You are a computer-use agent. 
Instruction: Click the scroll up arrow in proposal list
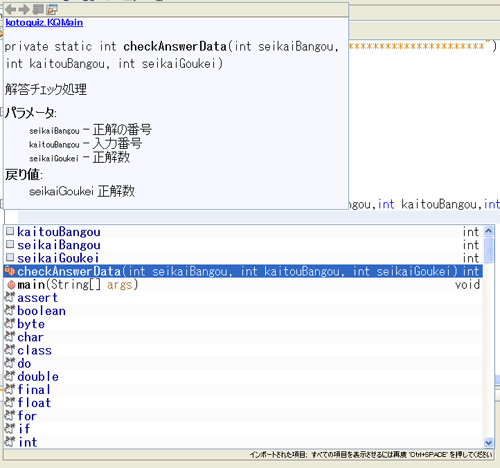(x=489, y=231)
